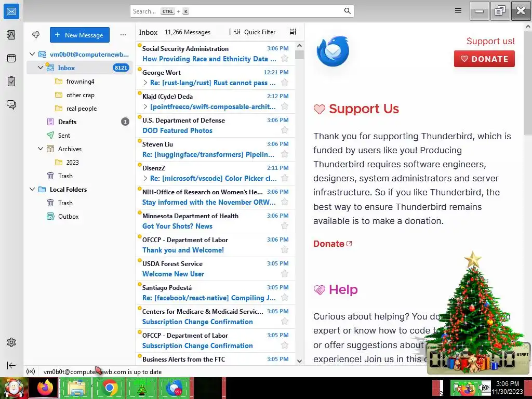Click the New Message button
This screenshot has height=399, width=532.
[x=79, y=35]
